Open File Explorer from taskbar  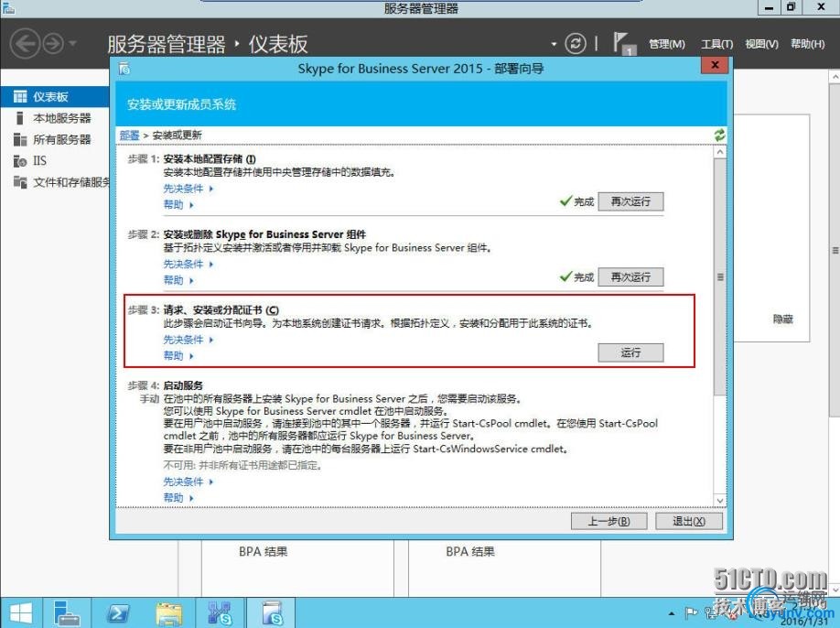point(168,613)
